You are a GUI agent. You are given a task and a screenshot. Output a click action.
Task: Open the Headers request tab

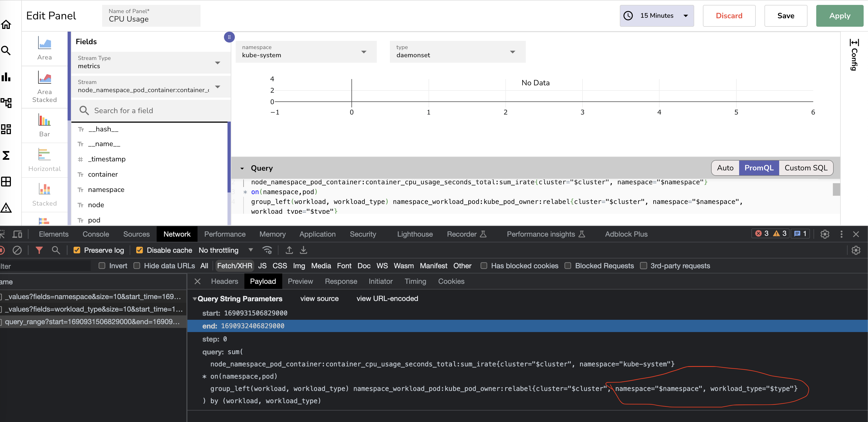tap(224, 281)
